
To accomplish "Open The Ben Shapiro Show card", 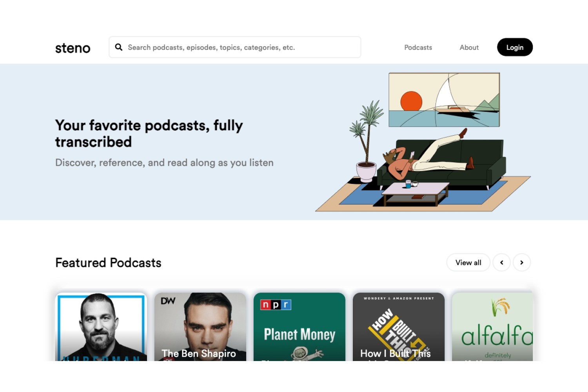I will [200, 327].
